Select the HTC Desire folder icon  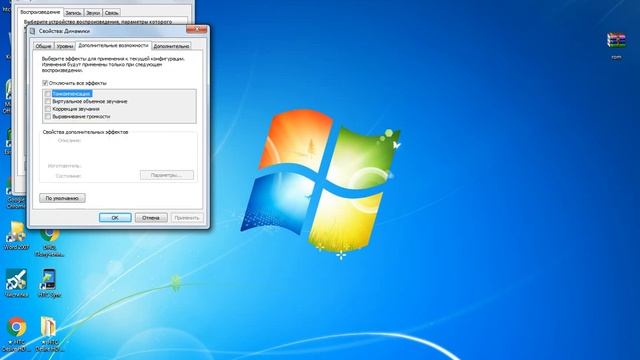tap(49, 334)
